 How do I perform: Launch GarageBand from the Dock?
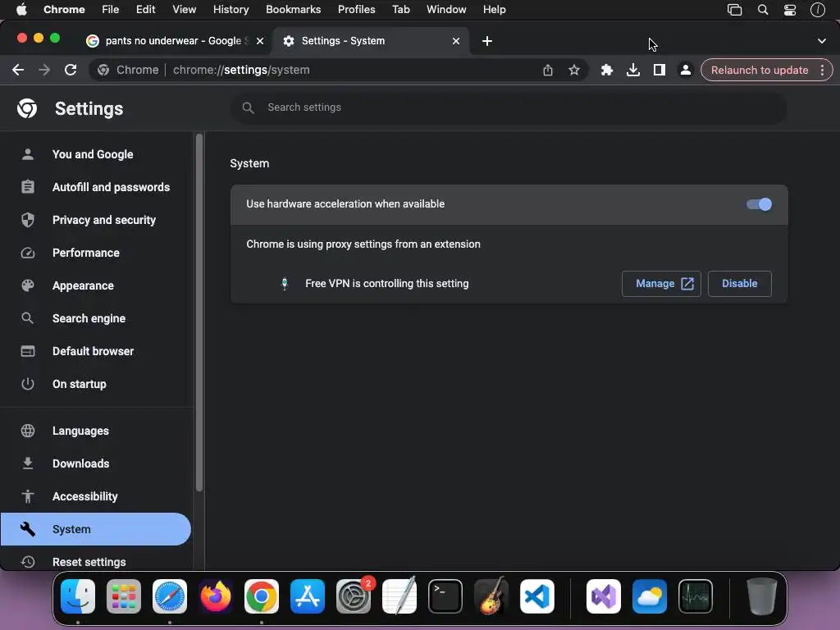(x=491, y=596)
